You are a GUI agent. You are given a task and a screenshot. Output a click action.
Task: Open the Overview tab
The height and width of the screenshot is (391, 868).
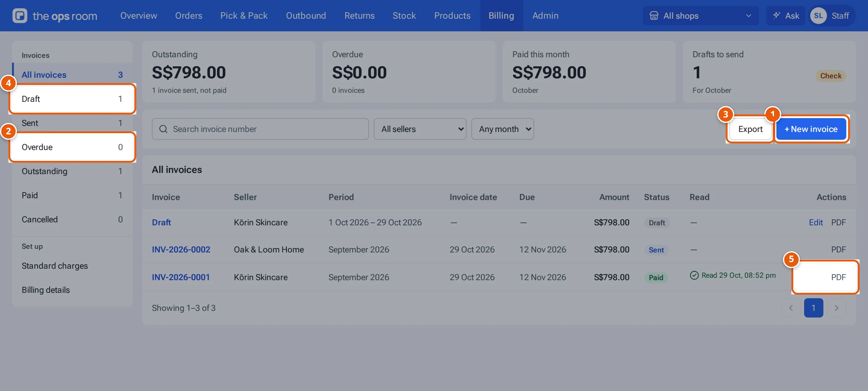[139, 16]
